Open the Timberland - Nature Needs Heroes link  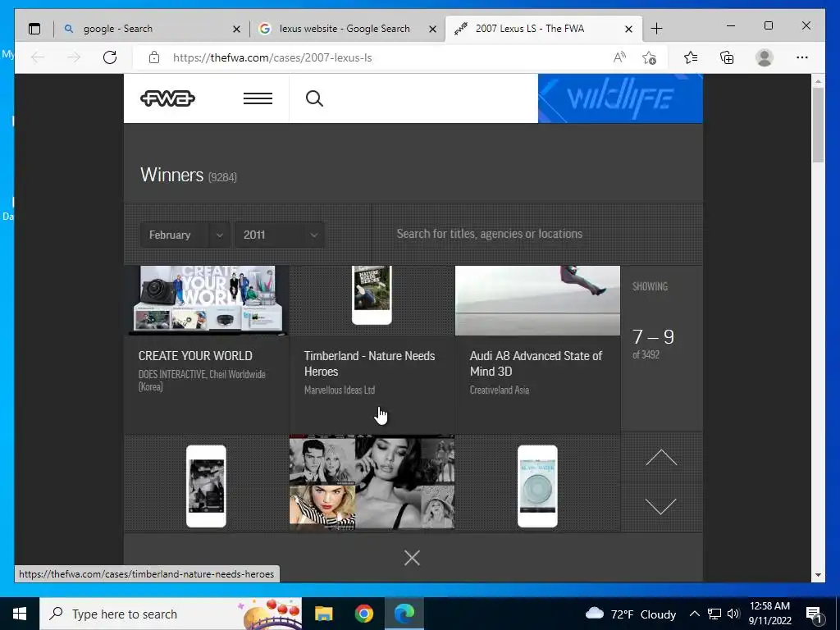tap(370, 363)
